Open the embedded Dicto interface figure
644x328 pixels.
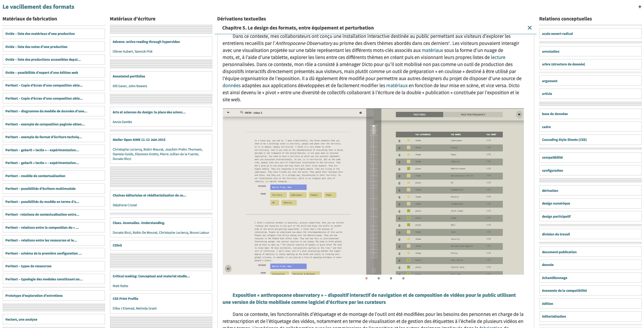tap(373, 192)
